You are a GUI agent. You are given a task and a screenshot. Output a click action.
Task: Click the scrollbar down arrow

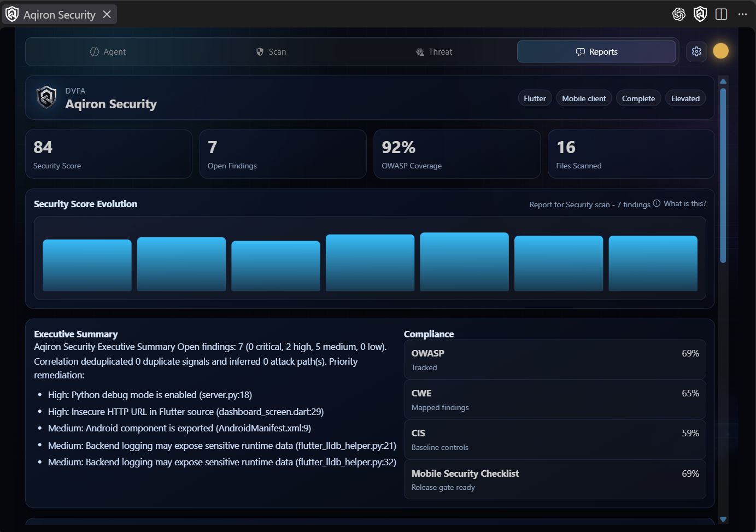(x=723, y=519)
